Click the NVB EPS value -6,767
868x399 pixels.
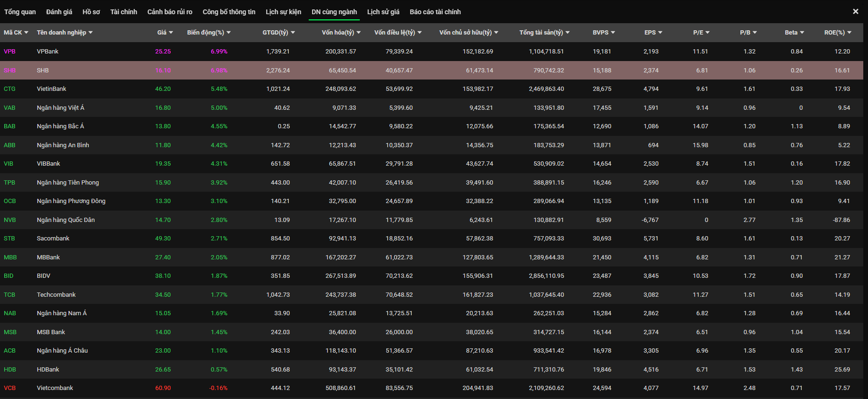pyautogui.click(x=650, y=220)
